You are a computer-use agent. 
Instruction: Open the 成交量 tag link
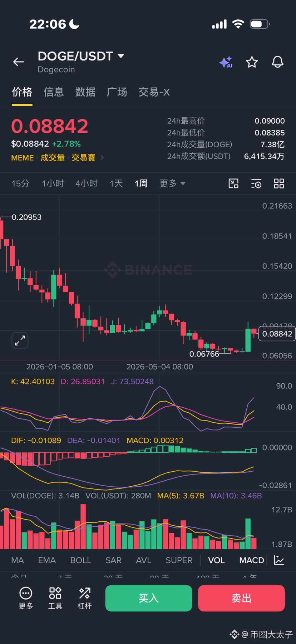pyautogui.click(x=53, y=158)
